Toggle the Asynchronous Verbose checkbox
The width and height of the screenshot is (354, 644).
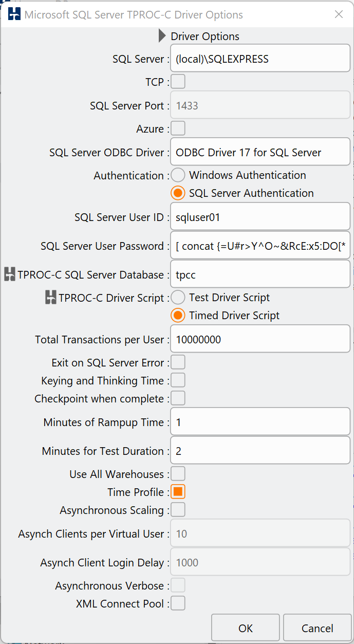point(178,585)
